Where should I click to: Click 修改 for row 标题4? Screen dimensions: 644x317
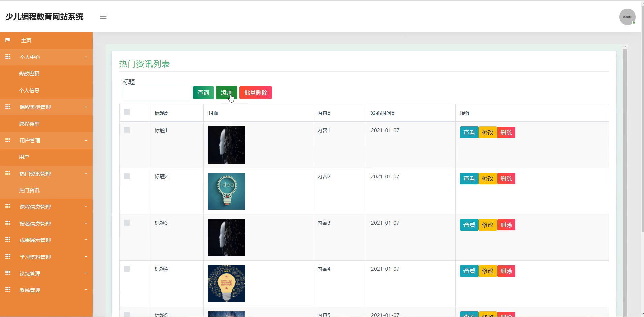point(488,271)
